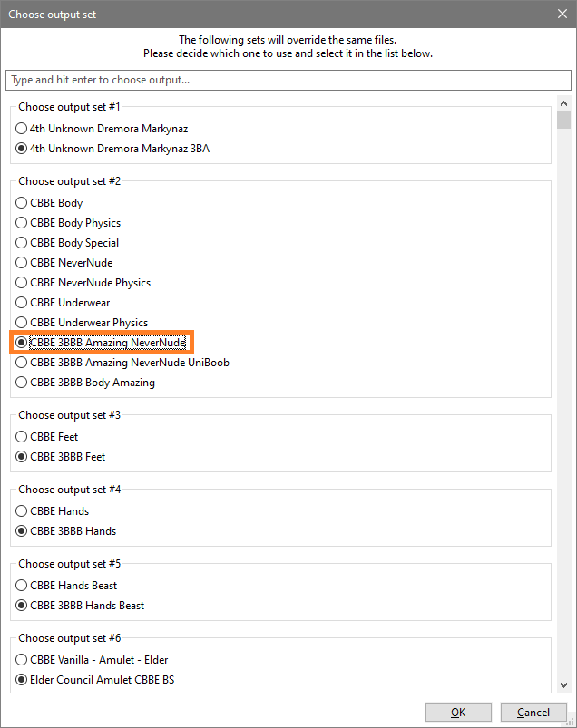Choose CBBE Body radio button
Viewport: 577px width, 728px height.
pos(49,203)
